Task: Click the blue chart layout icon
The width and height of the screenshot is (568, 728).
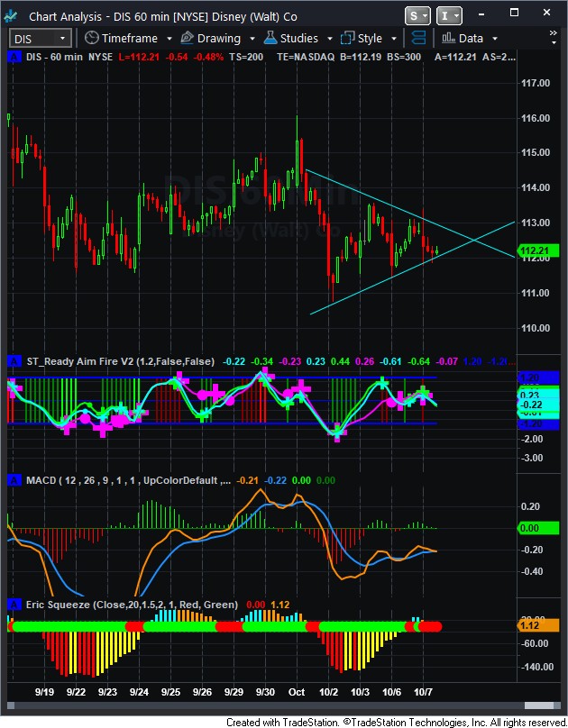Action: pos(417,38)
